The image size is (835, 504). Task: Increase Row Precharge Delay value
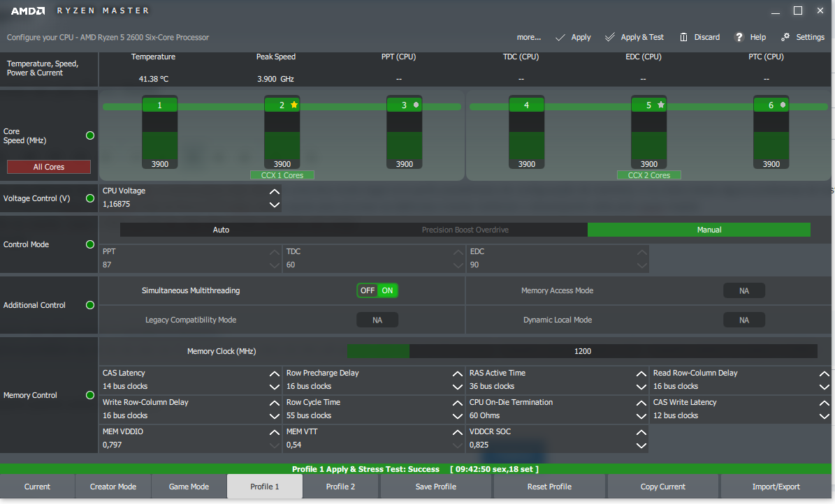pyautogui.click(x=458, y=374)
